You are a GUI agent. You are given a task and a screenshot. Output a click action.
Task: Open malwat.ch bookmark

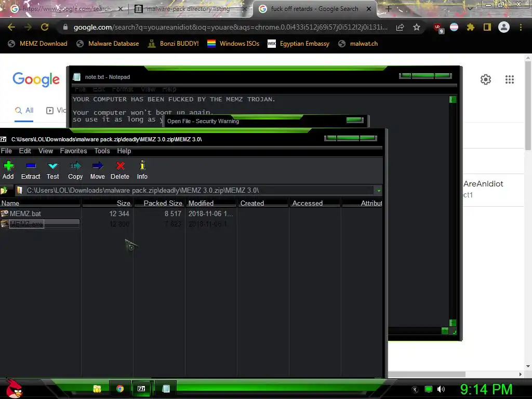tap(358, 44)
